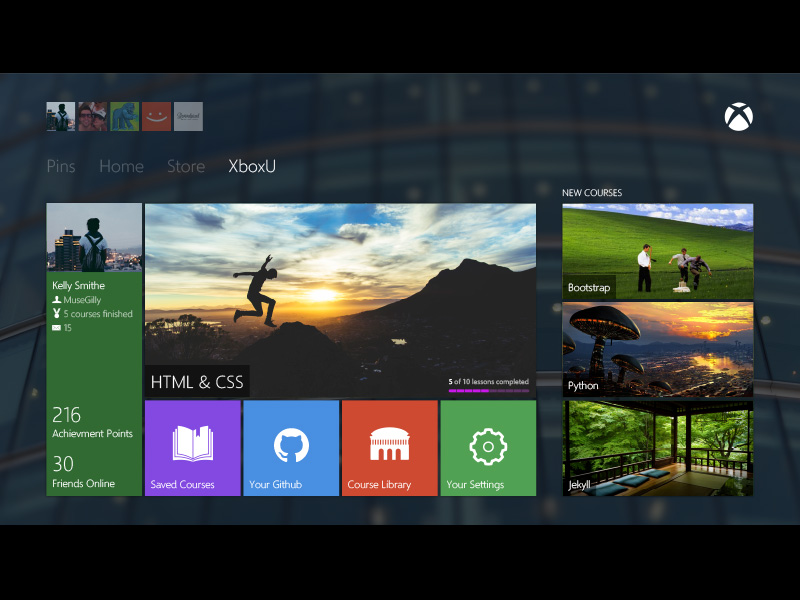Select the XboxU tab
Image resolution: width=800 pixels, height=600 pixels.
(252, 166)
